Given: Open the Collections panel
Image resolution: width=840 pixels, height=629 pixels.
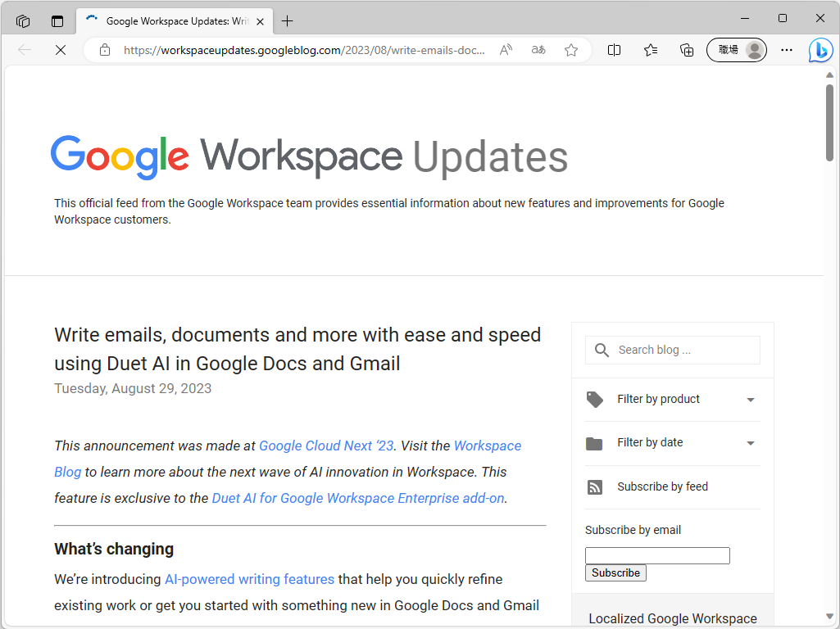Looking at the screenshot, I should click(x=687, y=50).
